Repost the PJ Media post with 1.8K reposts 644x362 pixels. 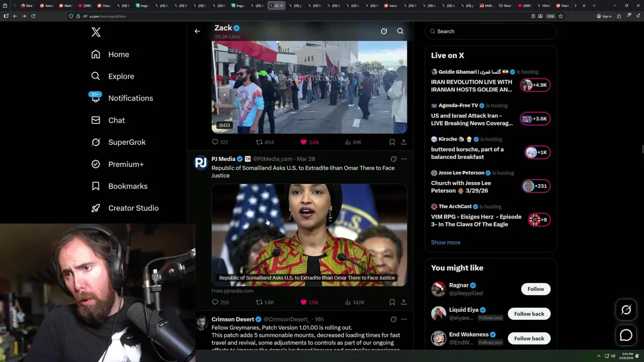[265, 302]
